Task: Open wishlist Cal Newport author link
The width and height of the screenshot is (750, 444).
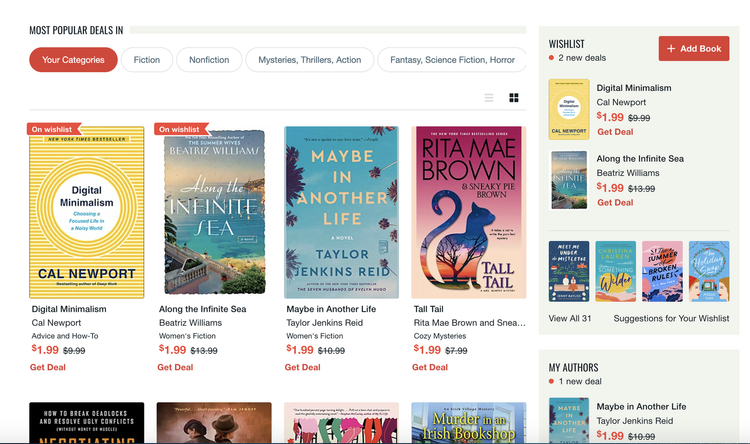Action: 621,102
